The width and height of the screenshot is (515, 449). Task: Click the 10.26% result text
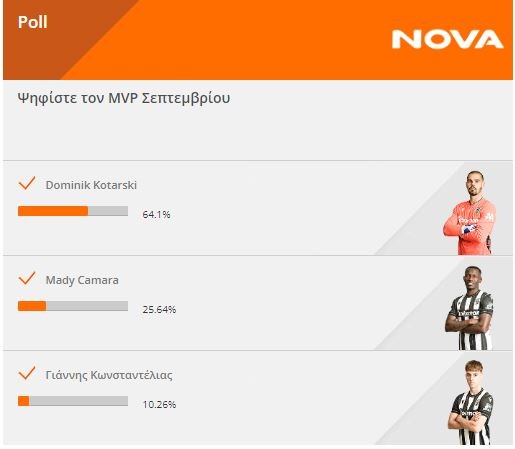coord(159,405)
